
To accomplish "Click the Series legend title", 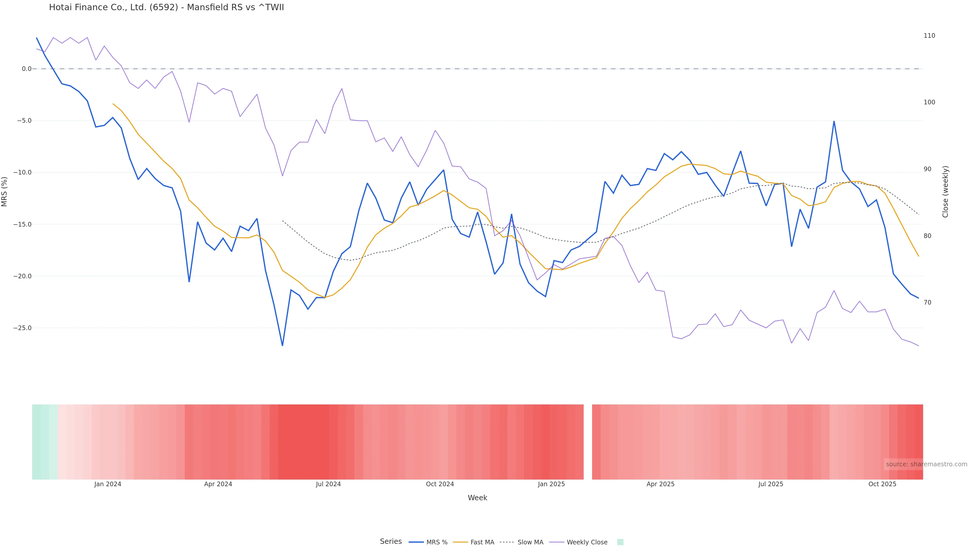I will tap(391, 542).
